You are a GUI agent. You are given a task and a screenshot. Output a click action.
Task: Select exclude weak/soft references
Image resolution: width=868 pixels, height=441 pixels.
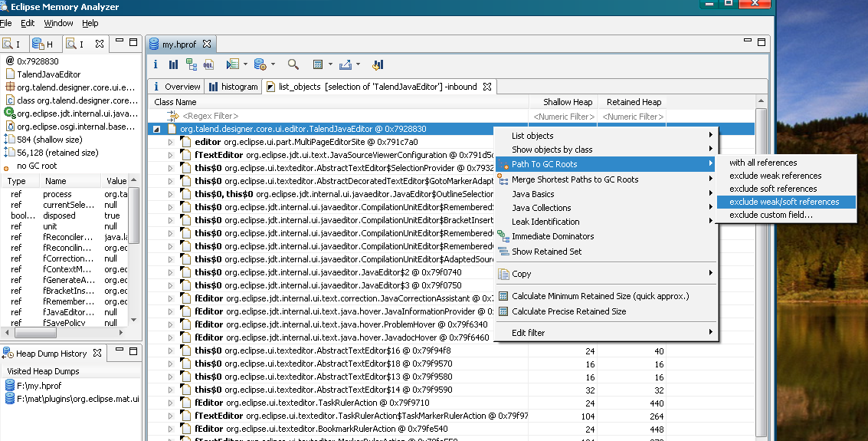click(784, 202)
